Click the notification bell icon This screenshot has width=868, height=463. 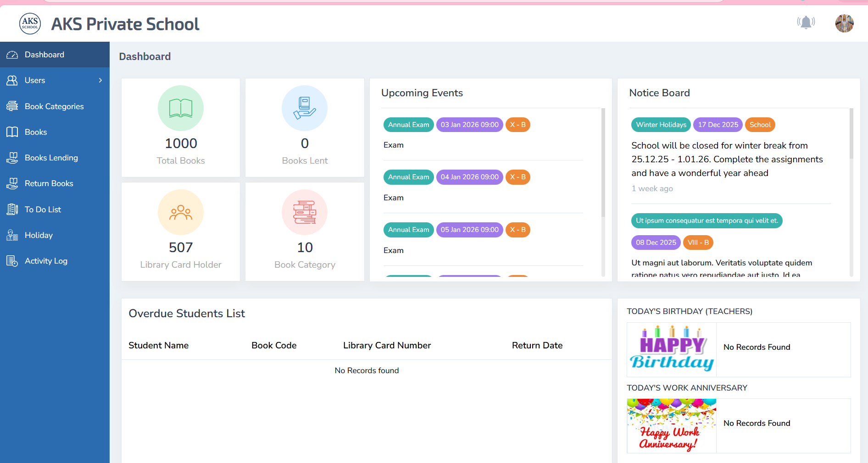point(806,22)
